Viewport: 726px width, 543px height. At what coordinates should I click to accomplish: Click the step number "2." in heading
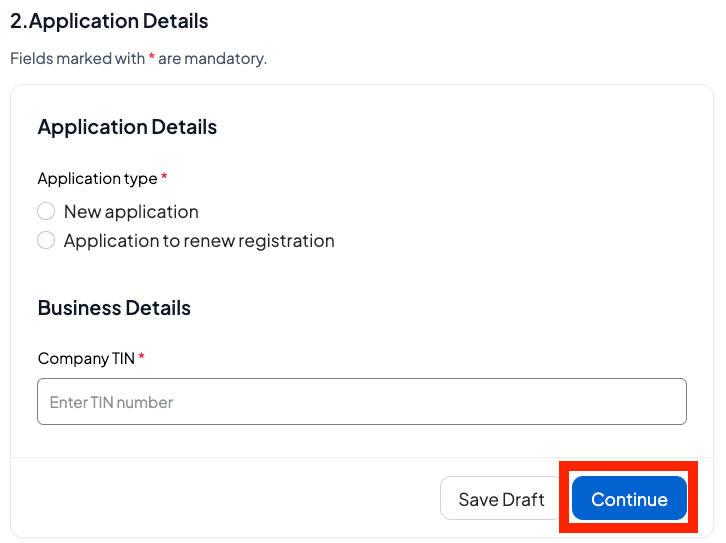point(19,20)
